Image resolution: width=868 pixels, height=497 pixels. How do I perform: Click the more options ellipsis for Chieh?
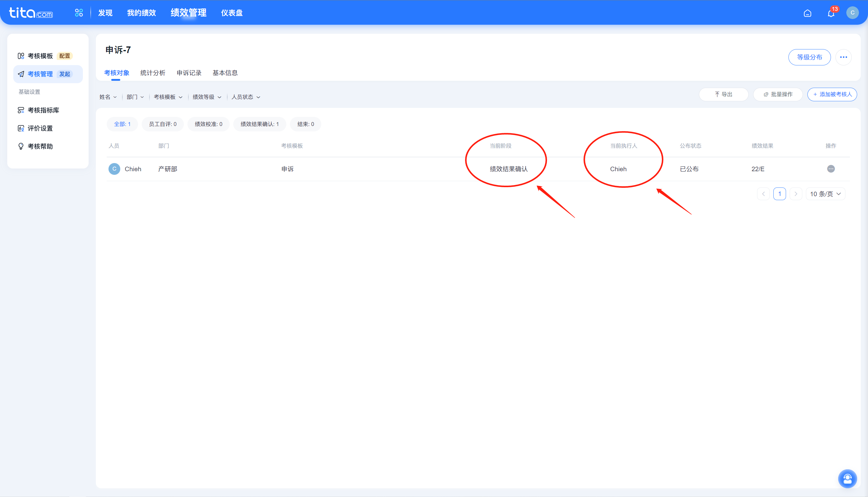click(831, 169)
